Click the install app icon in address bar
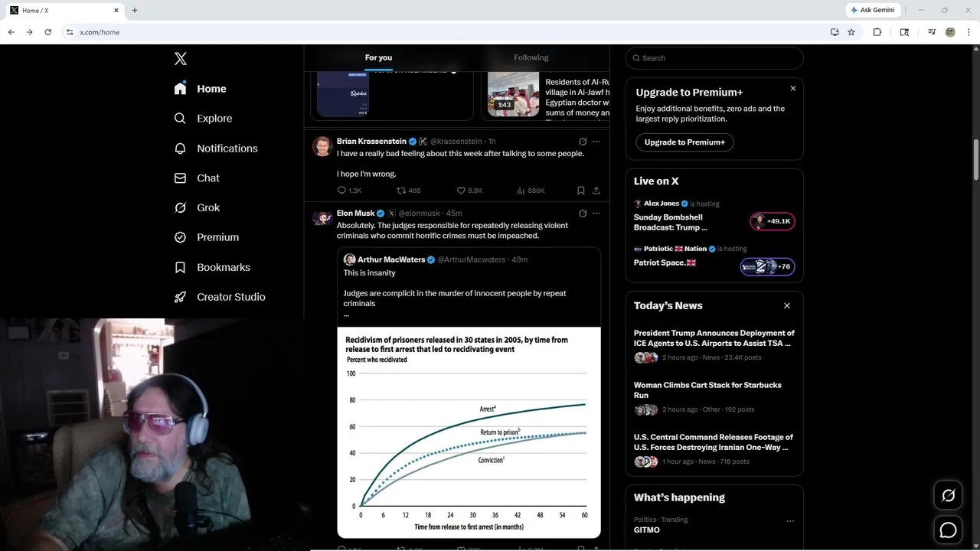Screen dimensions: 980x551 pos(835,32)
